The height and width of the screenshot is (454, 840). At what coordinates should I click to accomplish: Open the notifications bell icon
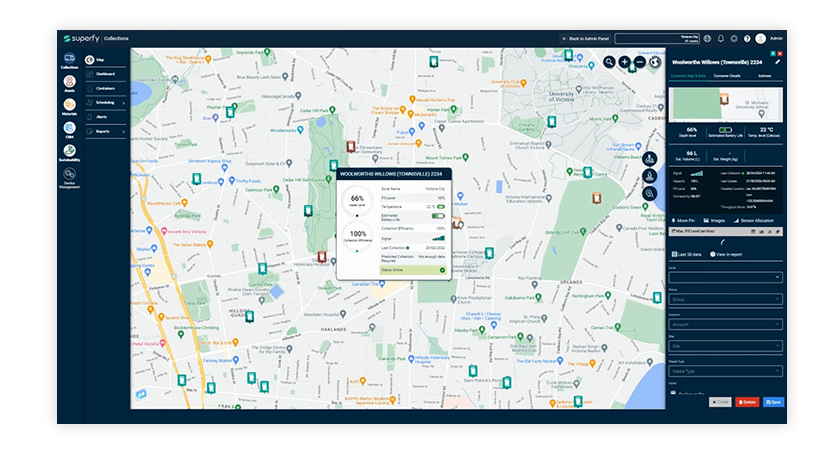click(x=721, y=39)
